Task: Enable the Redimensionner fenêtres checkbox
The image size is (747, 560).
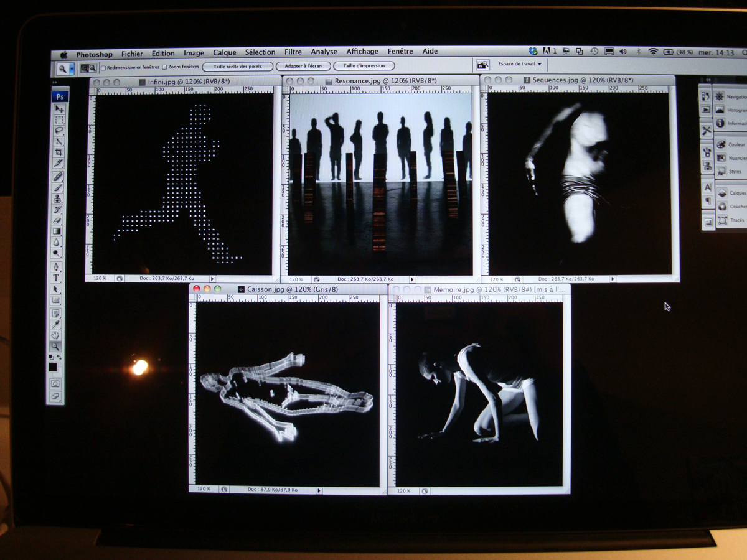Action: [x=103, y=67]
